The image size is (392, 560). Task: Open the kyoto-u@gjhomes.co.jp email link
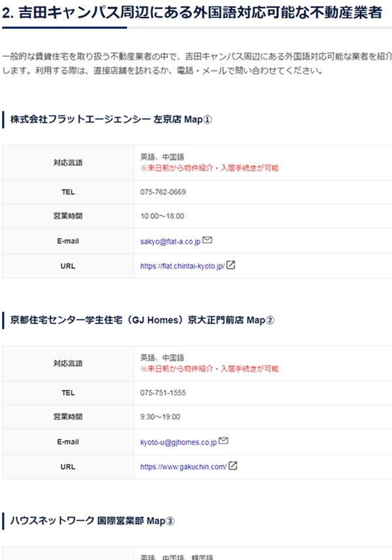pos(178,442)
